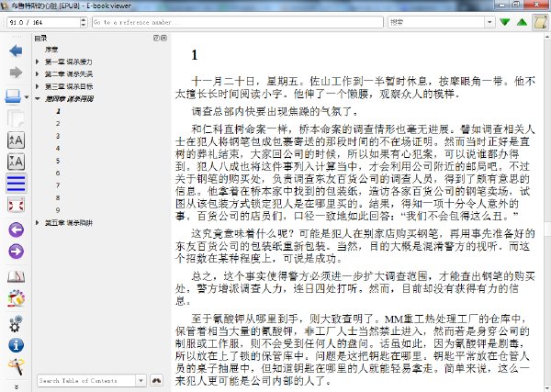The height and width of the screenshot is (392, 551).
Task: Open the 第二章 chapter entry
Action: (69, 74)
